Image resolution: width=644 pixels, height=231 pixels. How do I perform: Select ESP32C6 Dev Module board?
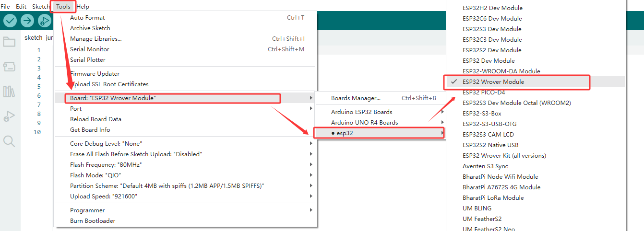(536, 19)
